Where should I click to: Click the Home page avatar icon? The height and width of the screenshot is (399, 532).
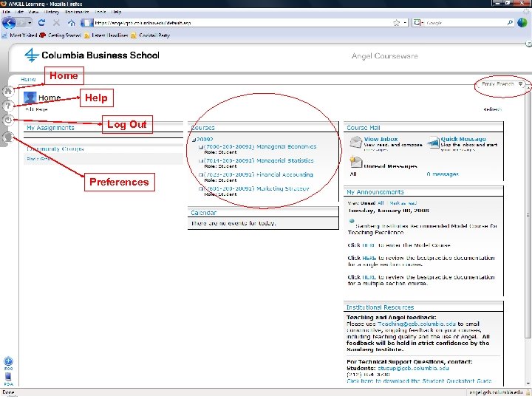point(30,98)
